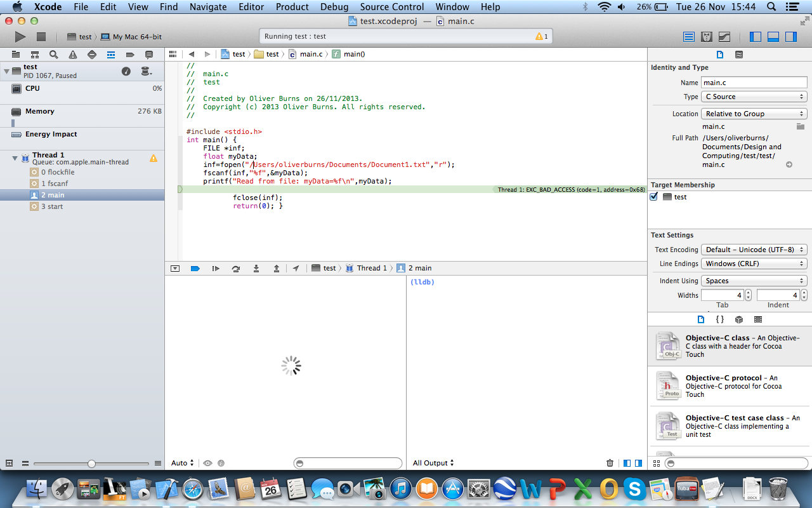Open the All Output console popup

[x=433, y=464]
